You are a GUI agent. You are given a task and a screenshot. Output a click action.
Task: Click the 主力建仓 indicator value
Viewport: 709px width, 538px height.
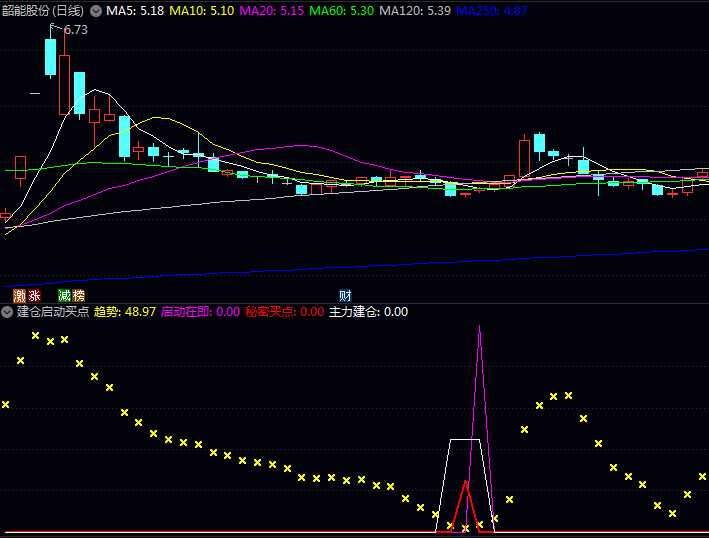click(368, 312)
